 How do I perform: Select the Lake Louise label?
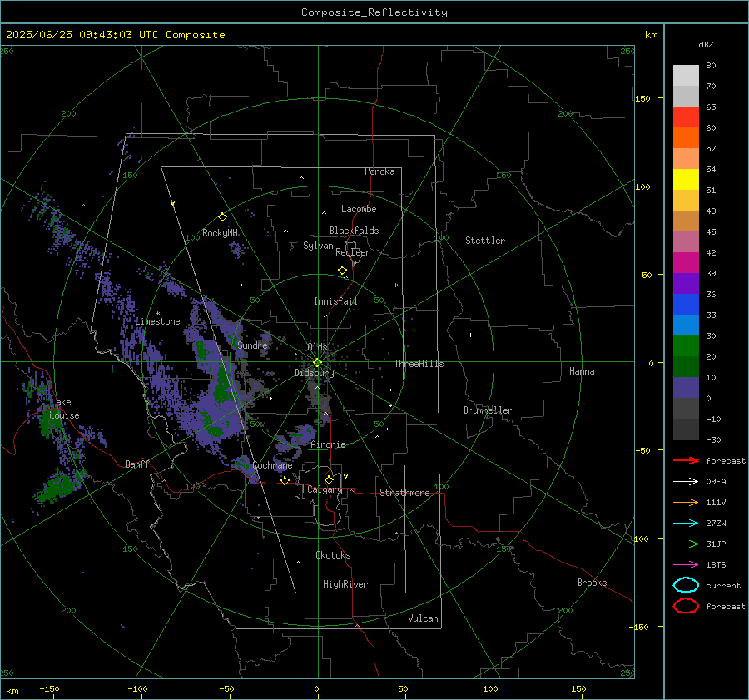(x=64, y=409)
